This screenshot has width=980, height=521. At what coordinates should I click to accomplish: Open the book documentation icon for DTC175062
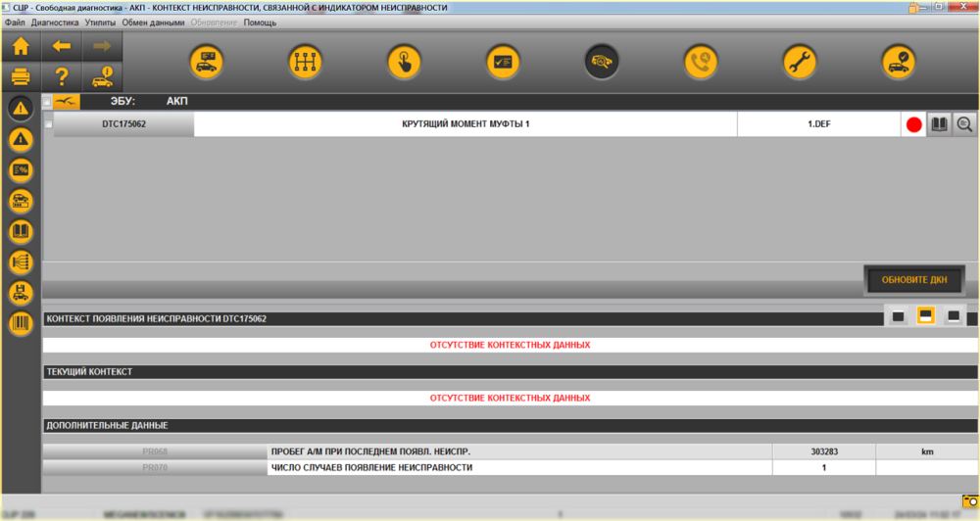pyautogui.click(x=940, y=124)
